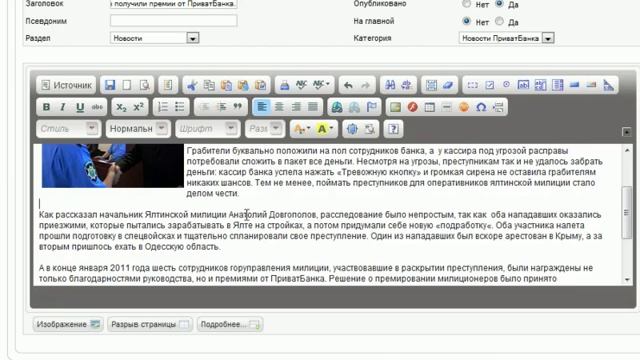Insert bulleted list

180,107
